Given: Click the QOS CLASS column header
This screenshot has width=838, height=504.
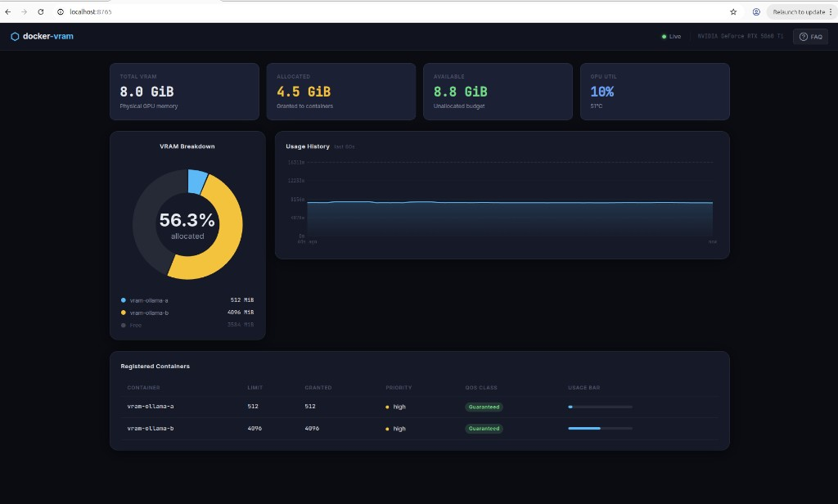Looking at the screenshot, I should point(481,388).
